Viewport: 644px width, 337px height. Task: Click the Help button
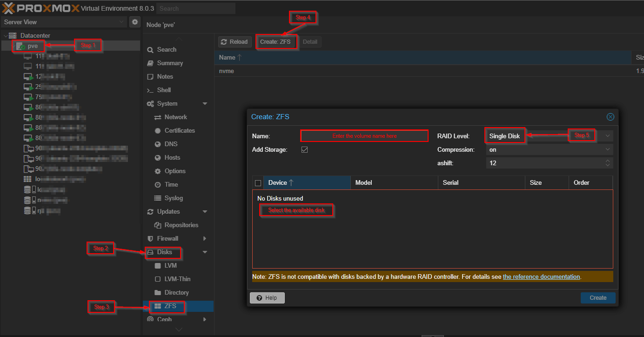pos(267,298)
